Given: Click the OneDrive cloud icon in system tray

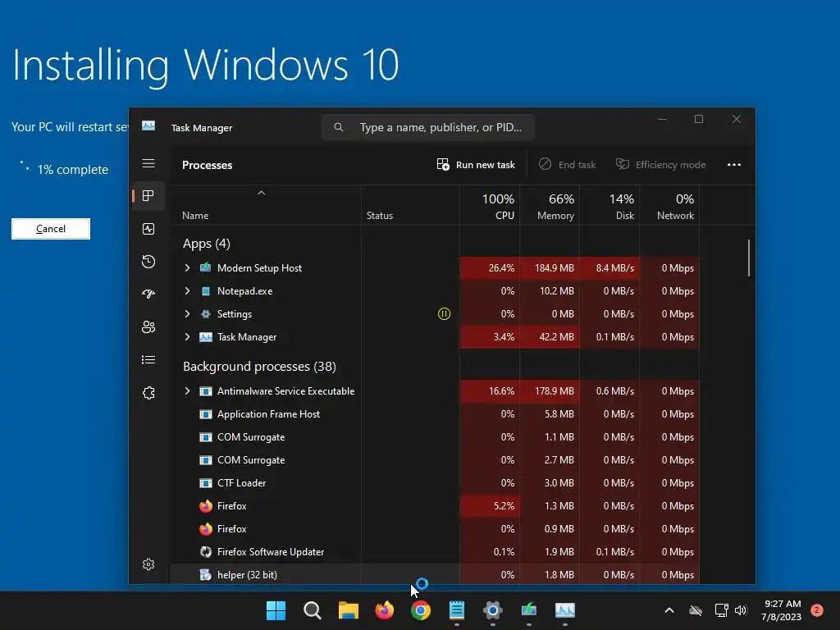Looking at the screenshot, I should pyautogui.click(x=696, y=610).
